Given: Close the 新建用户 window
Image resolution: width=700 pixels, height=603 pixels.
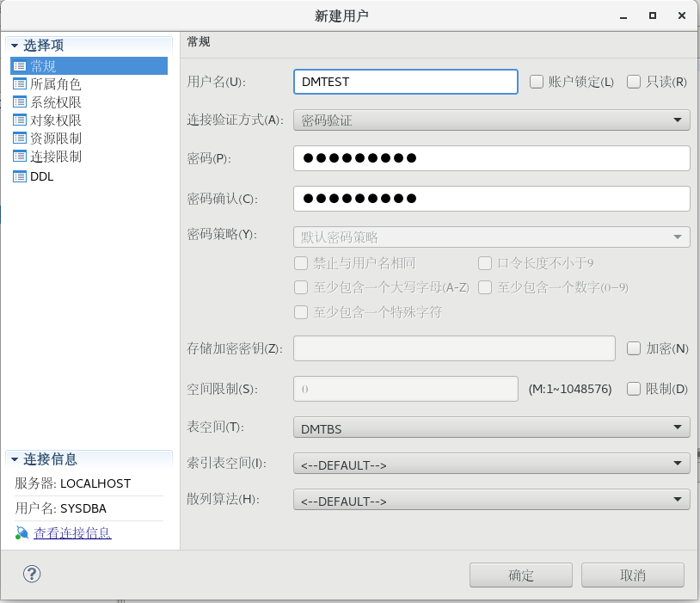Looking at the screenshot, I should 682,15.
